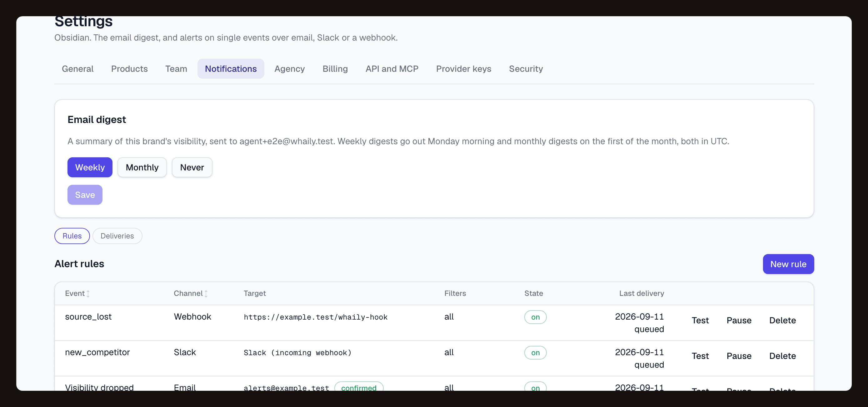The height and width of the screenshot is (407, 868).
Task: Pause the new_competitor rule
Action: (739, 356)
